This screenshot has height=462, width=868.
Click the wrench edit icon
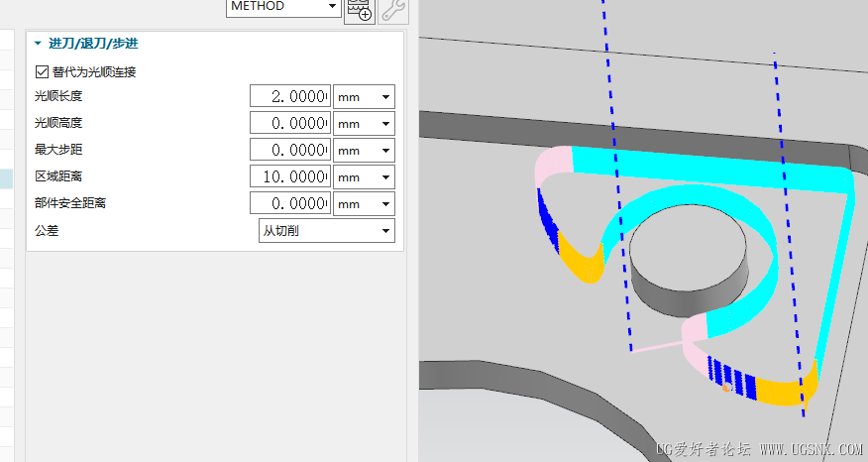pyautogui.click(x=393, y=11)
